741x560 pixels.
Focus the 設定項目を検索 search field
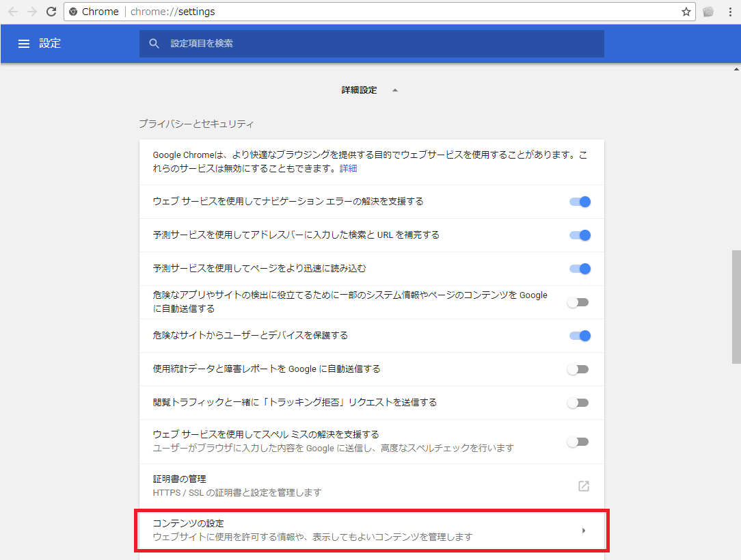point(371,44)
